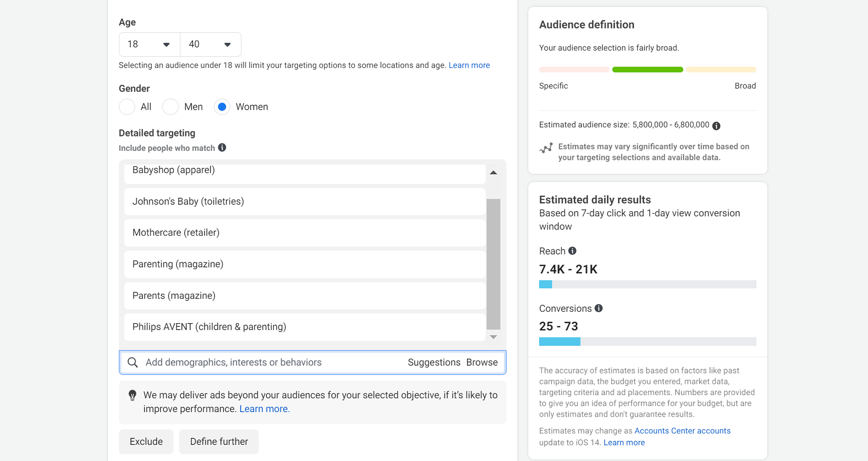Image resolution: width=868 pixels, height=461 pixels.
Task: Click the search magnifier icon in targeting field
Action: 133,362
